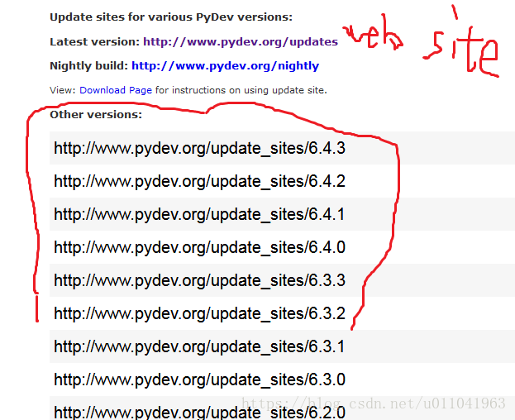
Task: Select the update_sites/6.4.1 URL text
Action: [199, 214]
